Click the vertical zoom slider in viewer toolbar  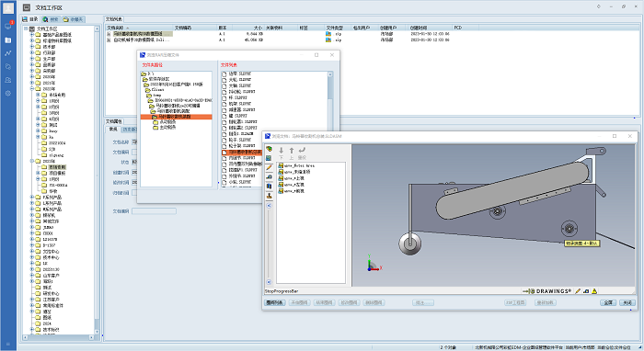point(269,244)
